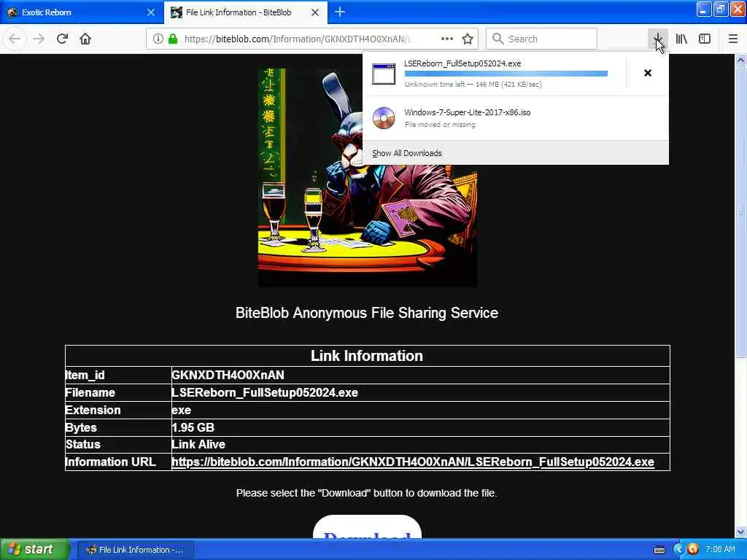Click the keyboard icon in system tray
The image size is (747, 560).
point(659,550)
